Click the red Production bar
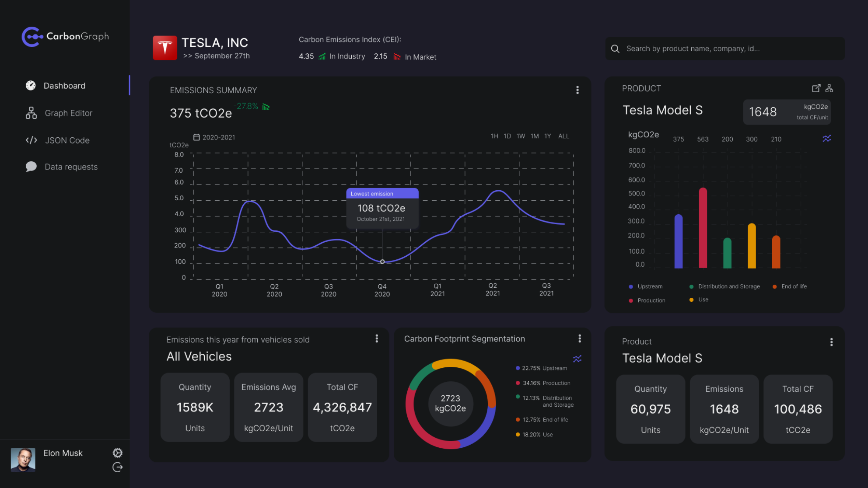868x488 pixels. pos(703,228)
